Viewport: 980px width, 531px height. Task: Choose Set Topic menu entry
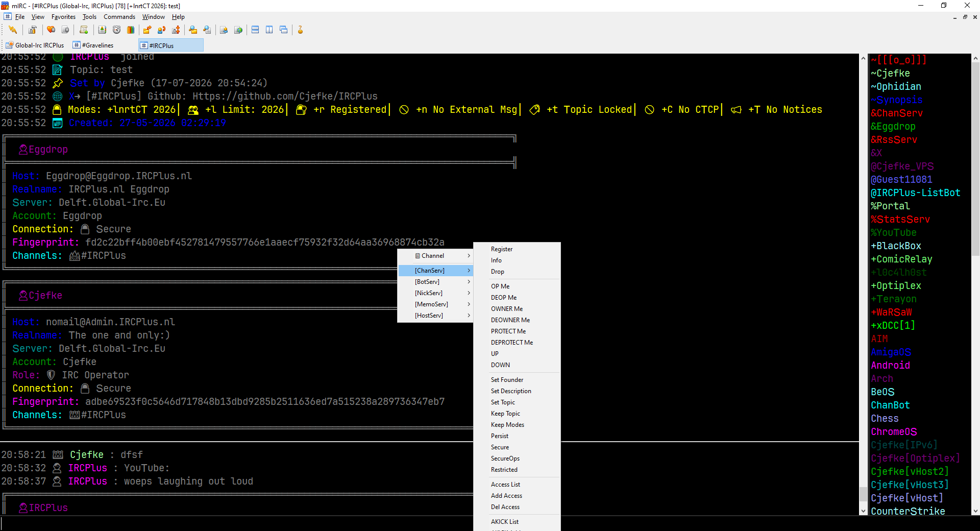(x=517, y=402)
